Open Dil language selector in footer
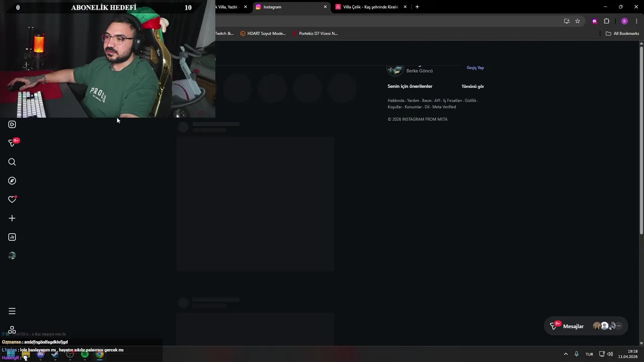 (427, 107)
